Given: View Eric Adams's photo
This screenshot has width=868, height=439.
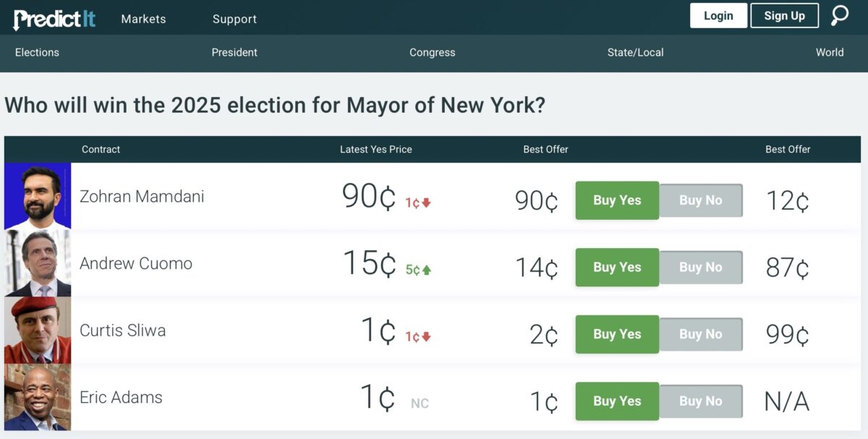Looking at the screenshot, I should point(38,397).
